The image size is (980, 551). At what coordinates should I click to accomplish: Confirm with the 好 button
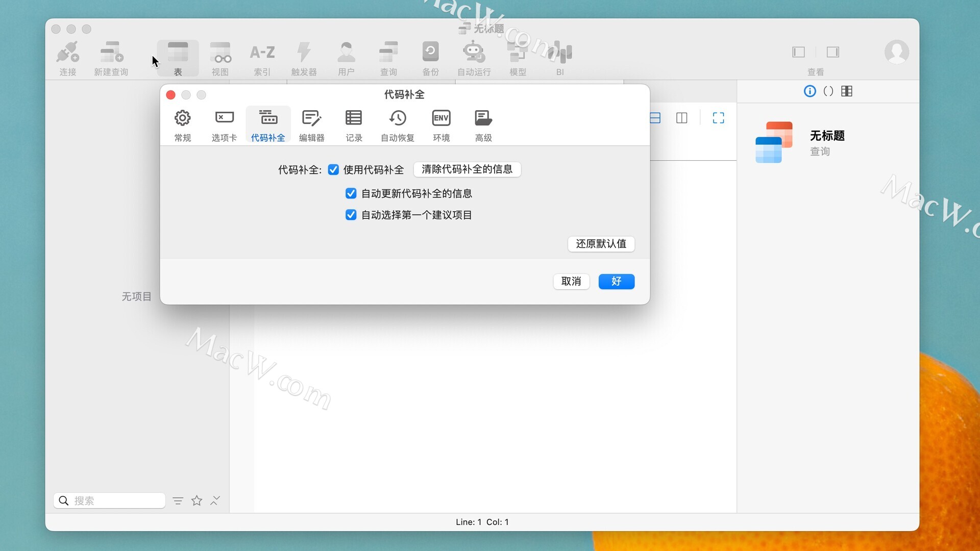point(616,282)
